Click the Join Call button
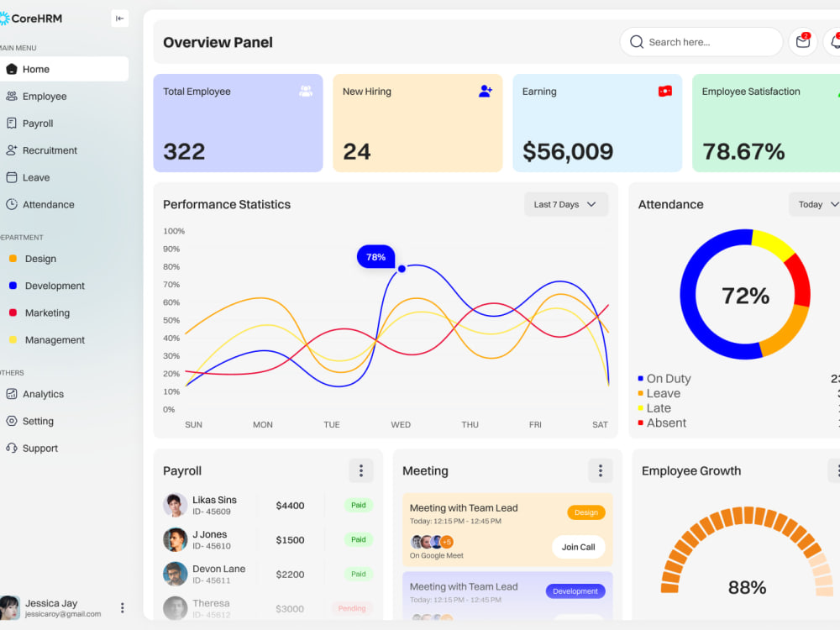The image size is (840, 630). [578, 547]
